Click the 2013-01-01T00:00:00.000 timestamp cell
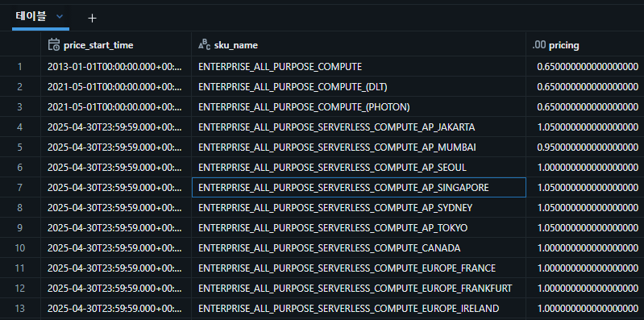Screen dimensions: 644x320 coord(116,67)
